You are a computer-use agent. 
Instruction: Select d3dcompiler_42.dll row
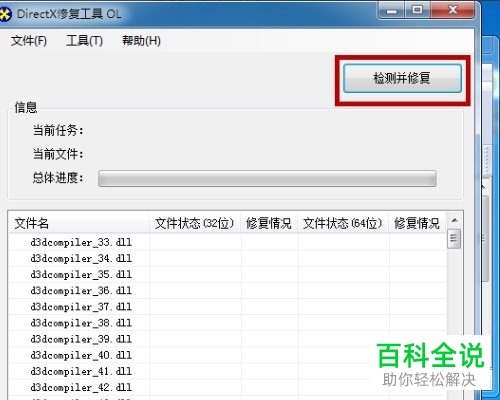pyautogui.click(x=227, y=387)
